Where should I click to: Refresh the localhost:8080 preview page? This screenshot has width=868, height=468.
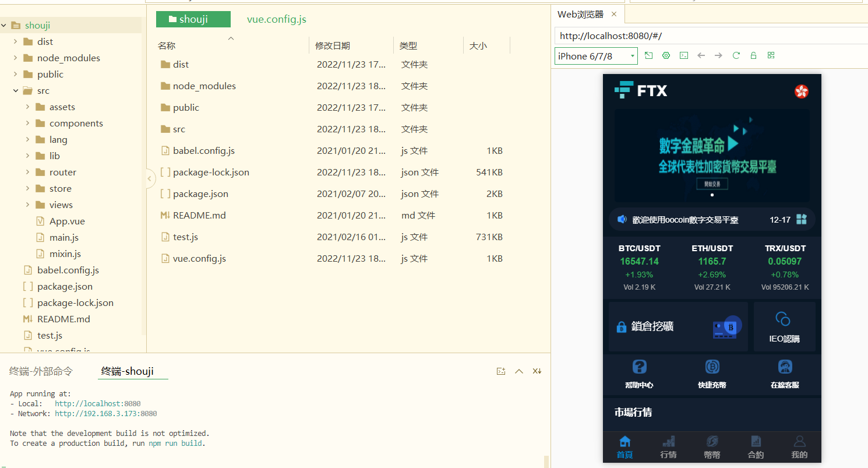(x=736, y=55)
